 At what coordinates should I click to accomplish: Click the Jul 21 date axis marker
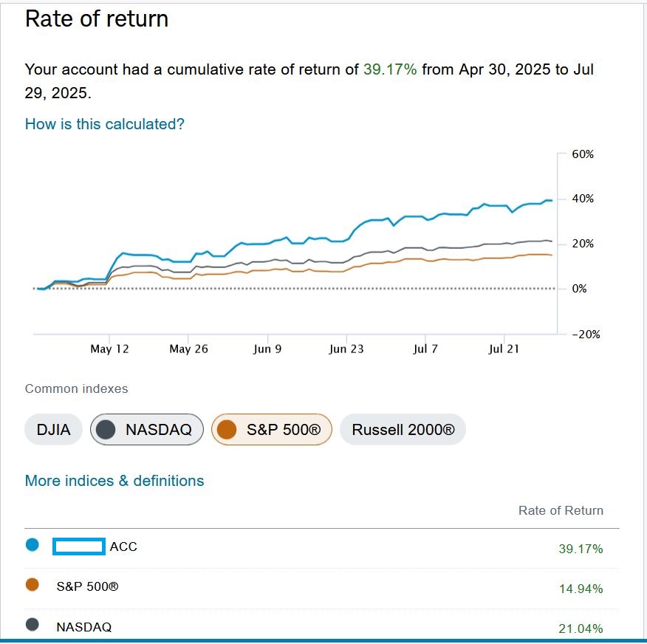[x=504, y=349]
